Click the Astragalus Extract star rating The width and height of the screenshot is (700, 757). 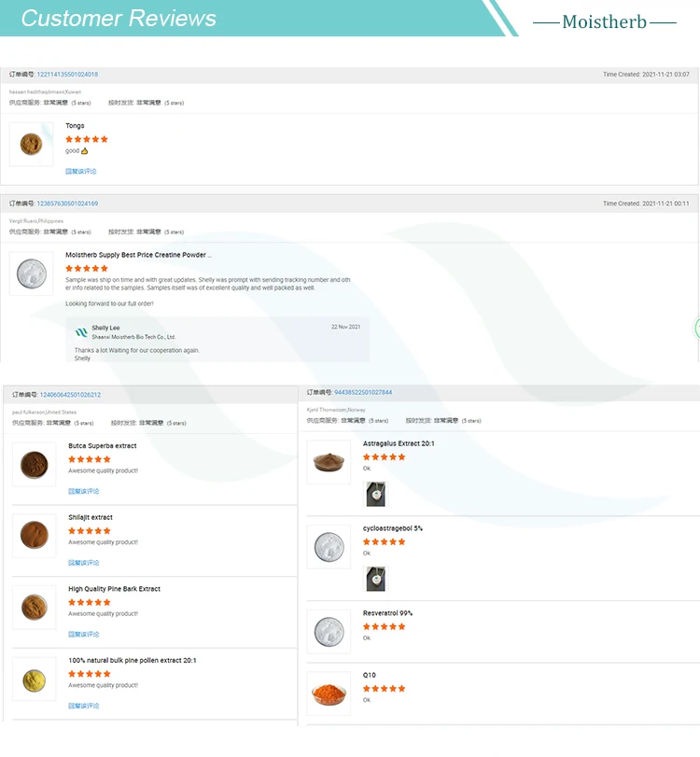point(385,457)
